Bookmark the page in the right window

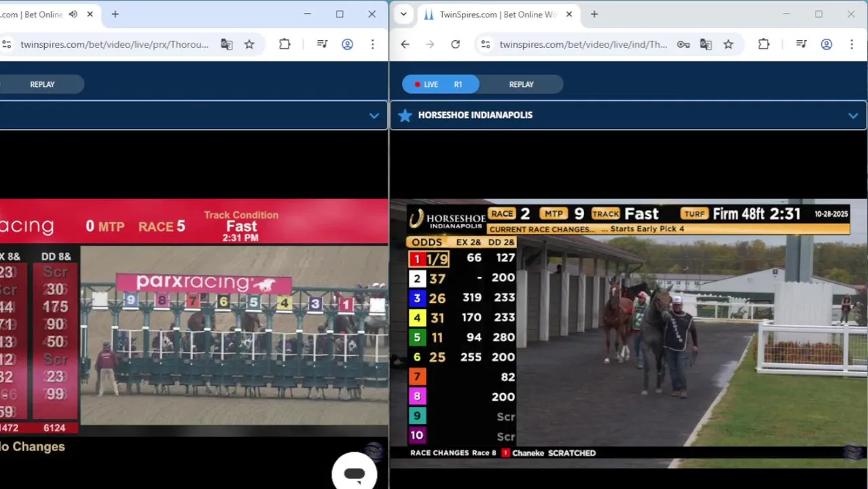click(x=728, y=44)
